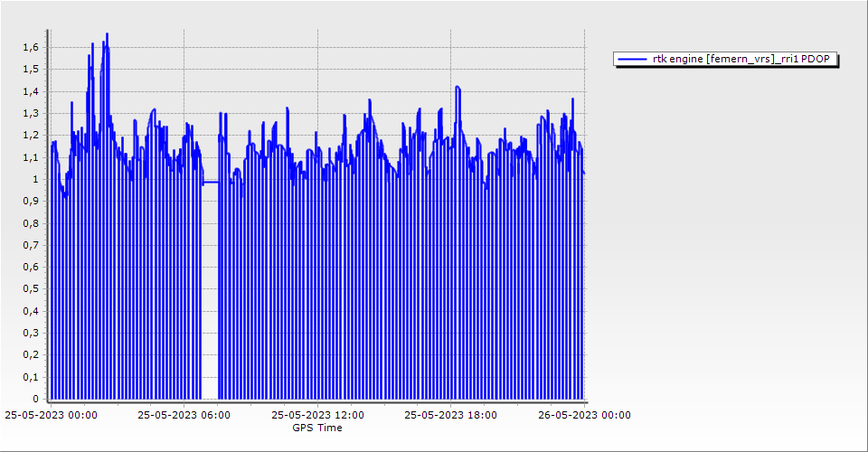Screen dimensions: 868x452
Task: Click the 0,8 y-axis tick label
Action: click(30, 222)
